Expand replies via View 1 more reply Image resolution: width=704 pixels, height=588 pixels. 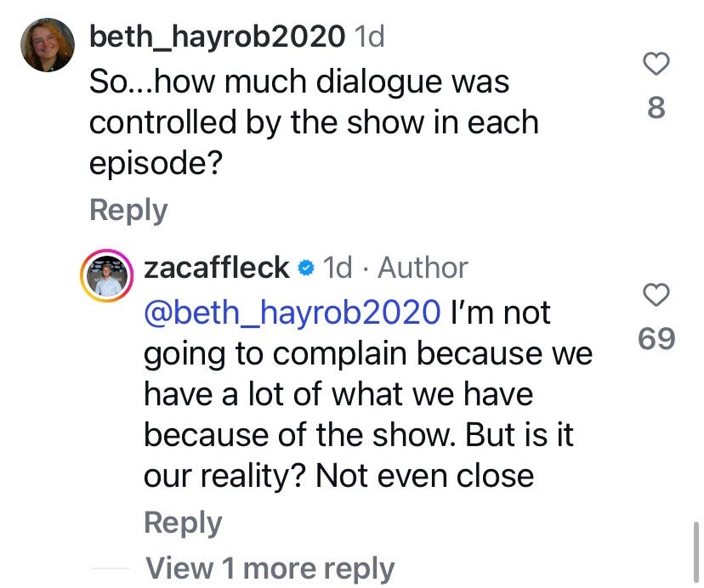tap(270, 568)
